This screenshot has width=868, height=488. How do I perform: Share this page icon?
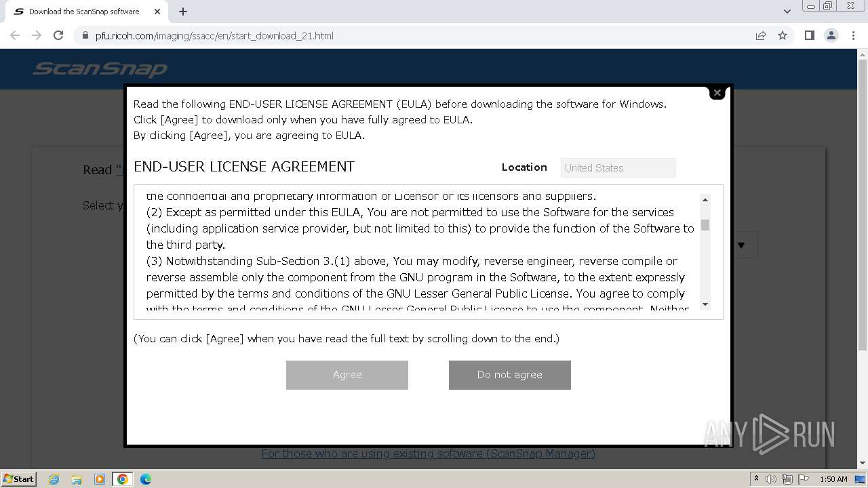(761, 35)
